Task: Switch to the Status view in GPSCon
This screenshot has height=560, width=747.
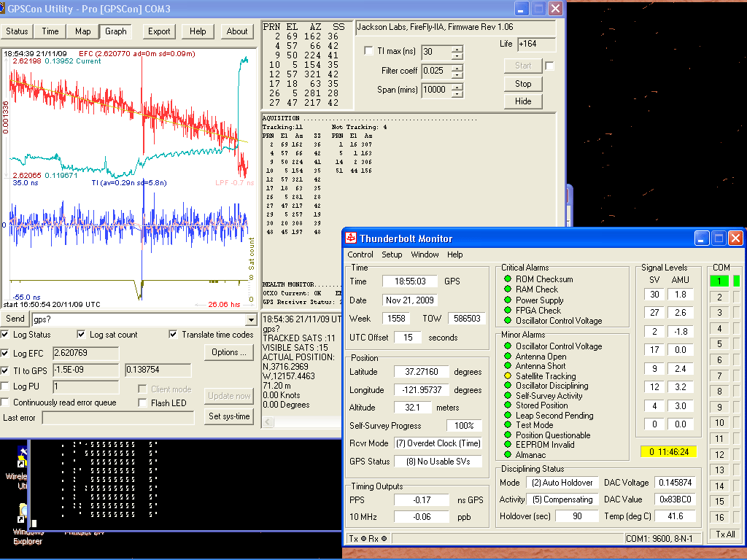Action: [x=17, y=31]
